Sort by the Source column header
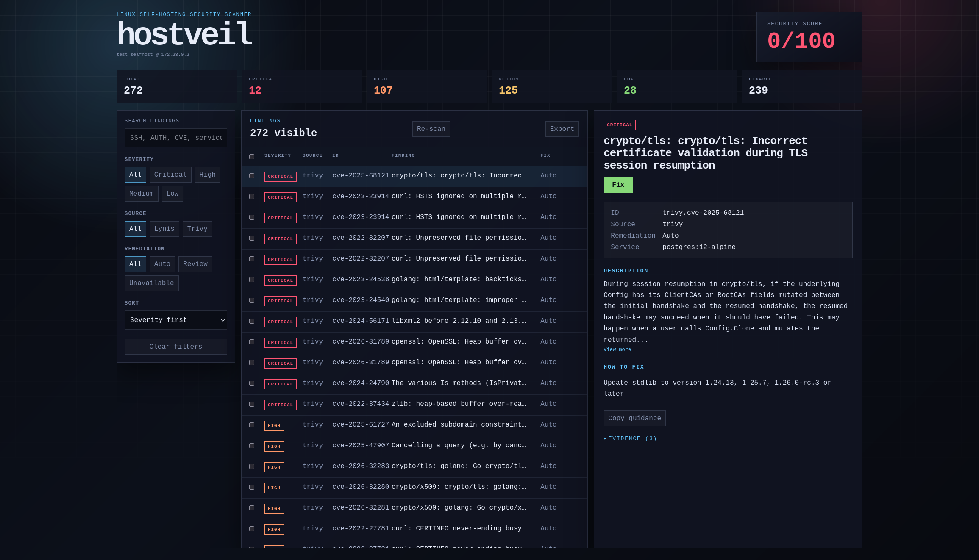This screenshot has width=979, height=560. [x=312, y=155]
